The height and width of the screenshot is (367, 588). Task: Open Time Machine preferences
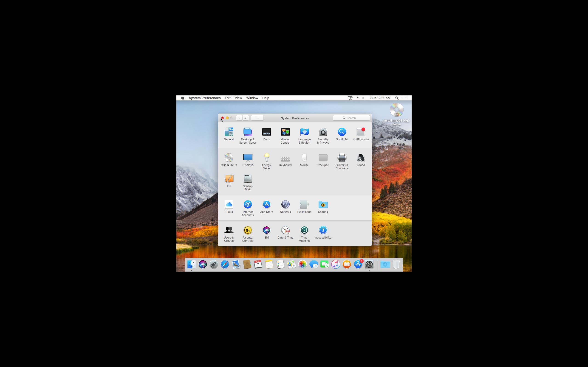pos(304,230)
